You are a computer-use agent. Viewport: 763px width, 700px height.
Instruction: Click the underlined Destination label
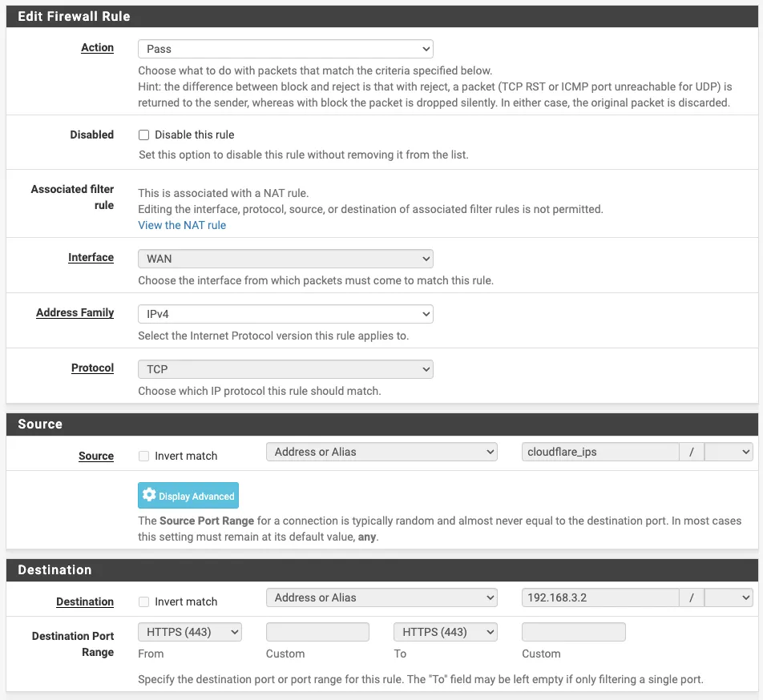(x=85, y=601)
